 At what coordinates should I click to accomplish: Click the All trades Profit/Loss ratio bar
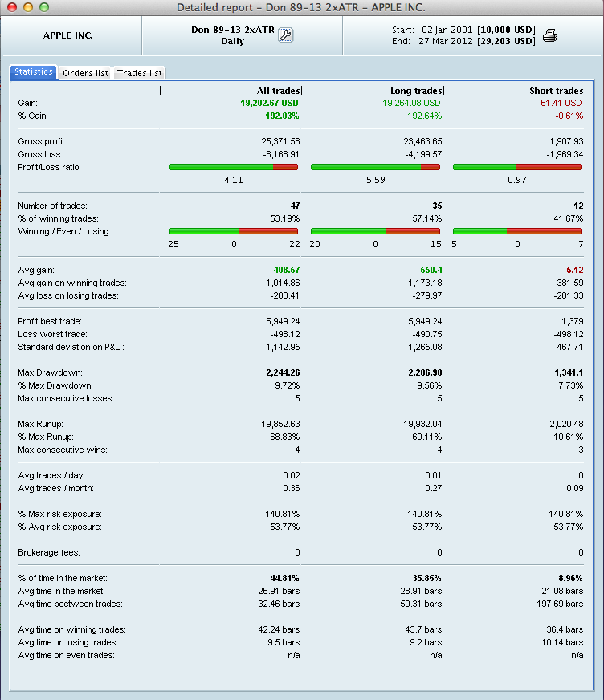click(234, 167)
